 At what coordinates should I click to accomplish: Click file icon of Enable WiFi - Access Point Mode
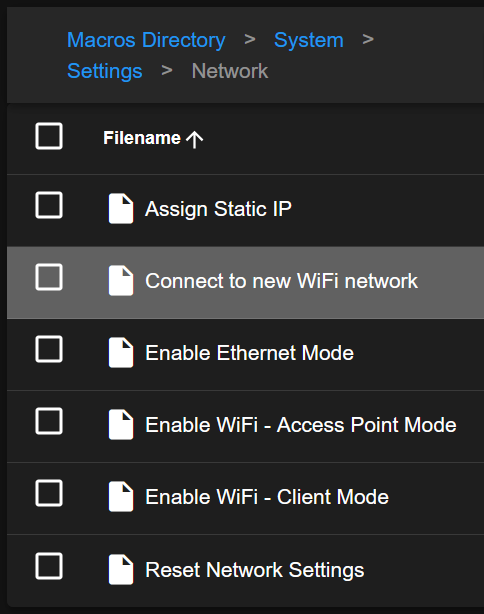pos(121,424)
